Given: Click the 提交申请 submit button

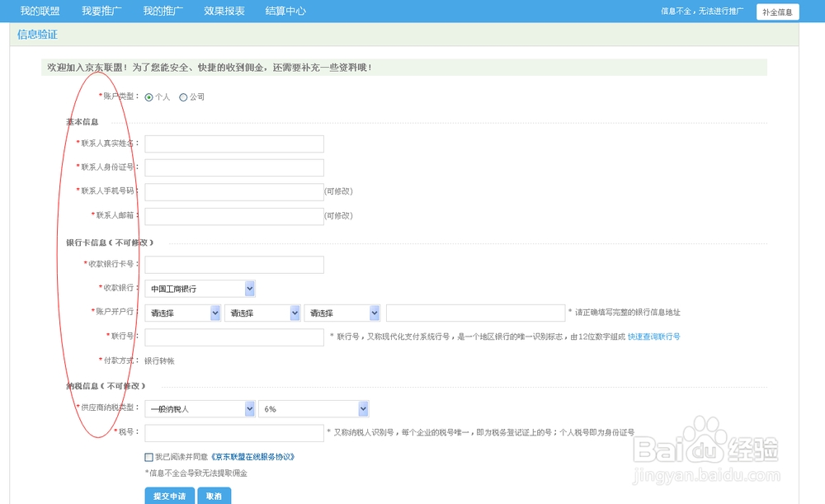Looking at the screenshot, I should pyautogui.click(x=168, y=496).
